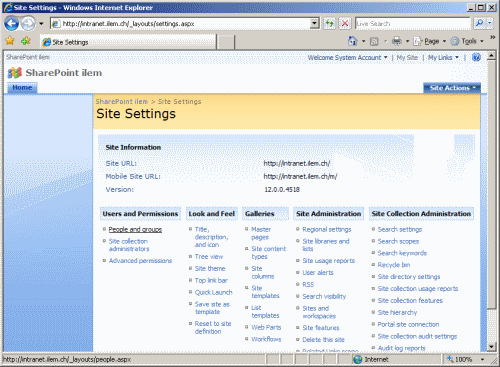
Task: Open the Recycle bin link
Action: pos(394,265)
